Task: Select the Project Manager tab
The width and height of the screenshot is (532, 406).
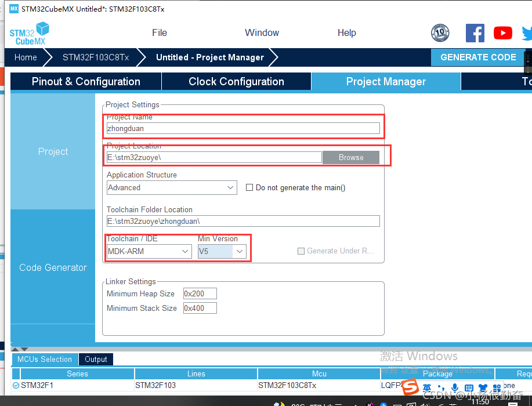Action: tap(386, 81)
